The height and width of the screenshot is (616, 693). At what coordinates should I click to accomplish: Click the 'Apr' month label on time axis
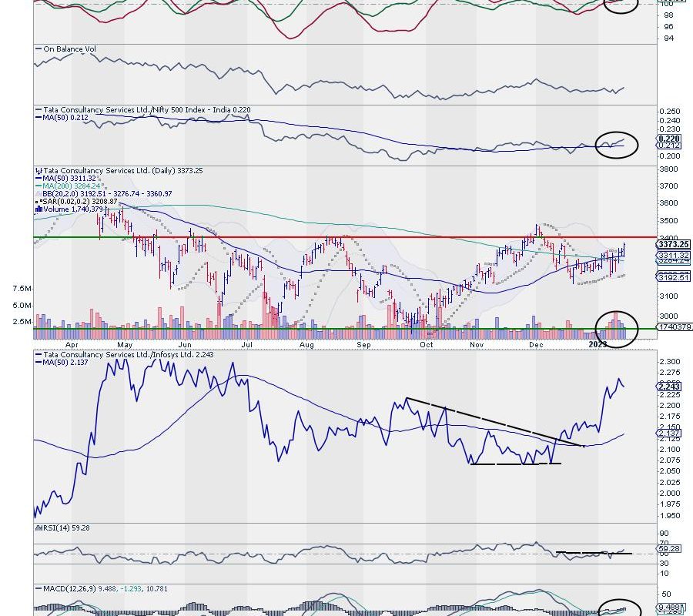72,345
